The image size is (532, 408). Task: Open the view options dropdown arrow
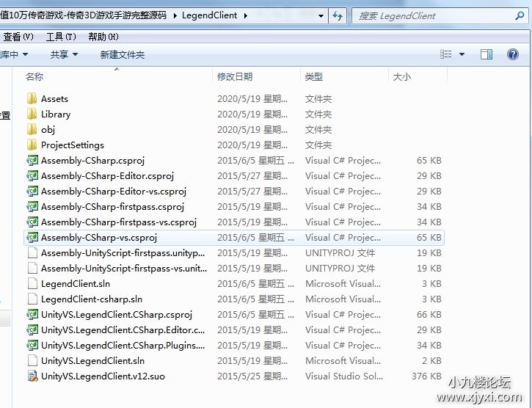click(x=462, y=54)
